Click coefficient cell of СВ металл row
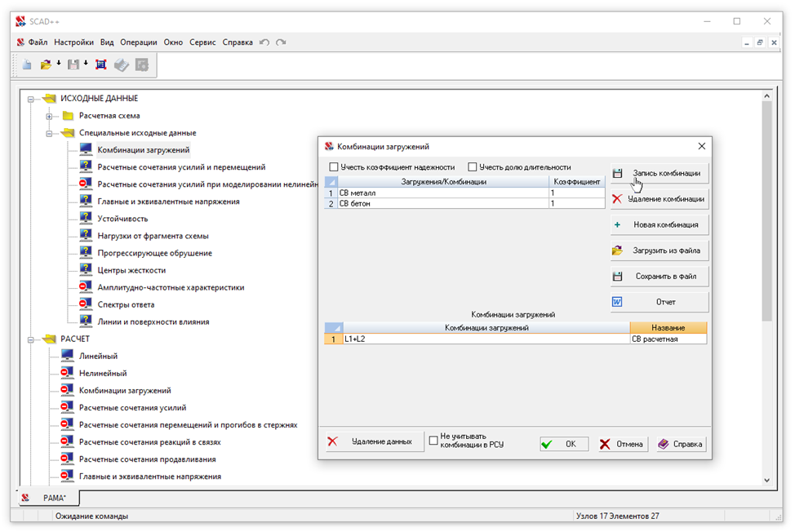Image resolution: width=795 pixels, height=532 pixels. [577, 193]
